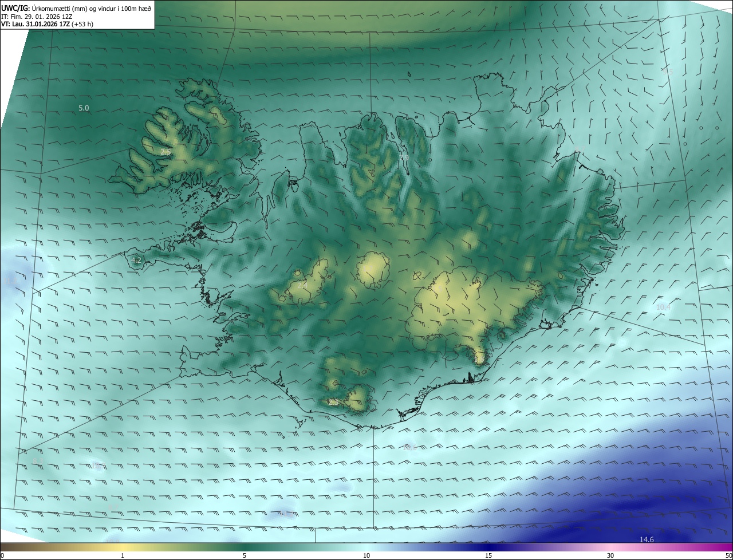Click the "5.0" value label northwest of Iceland
The width and height of the screenshot is (733, 560).
pyautogui.click(x=84, y=108)
